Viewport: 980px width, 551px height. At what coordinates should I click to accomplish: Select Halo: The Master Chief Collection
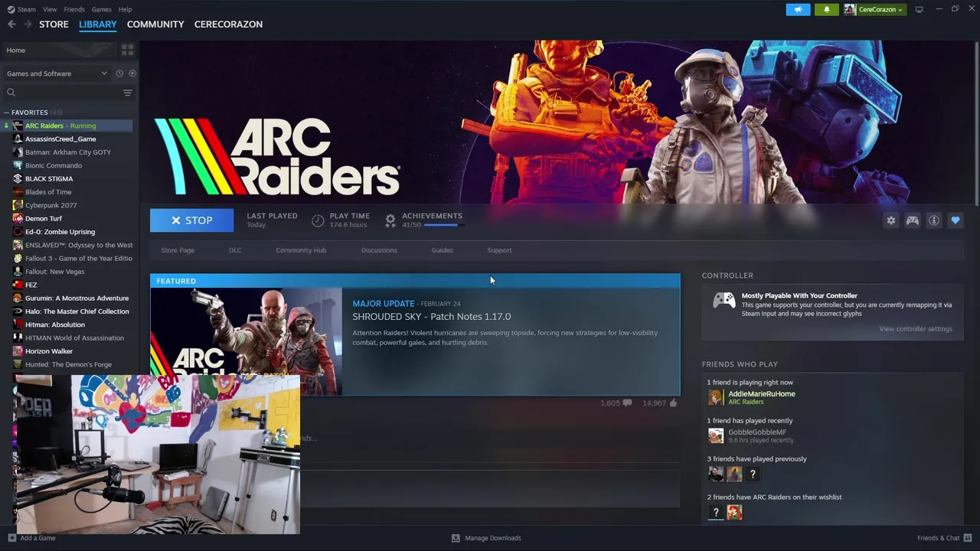coord(77,311)
